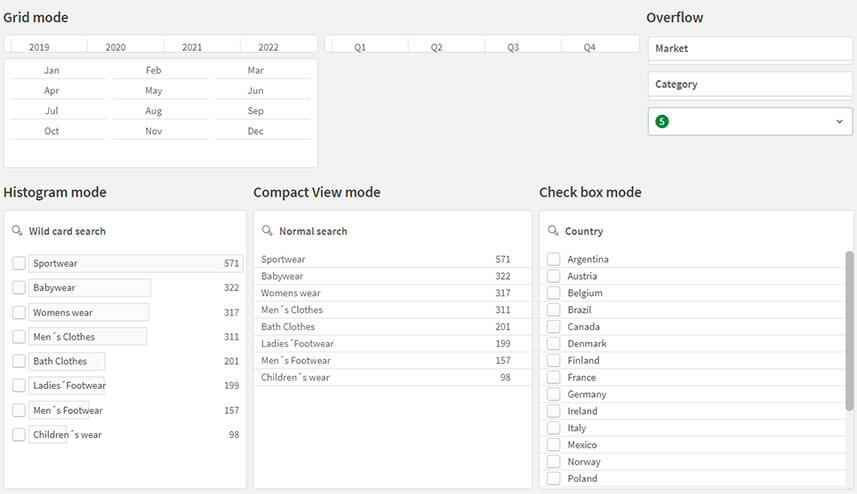Tick the Womens wear checkbox in histogram list
The height and width of the screenshot is (494, 857).
point(19,312)
